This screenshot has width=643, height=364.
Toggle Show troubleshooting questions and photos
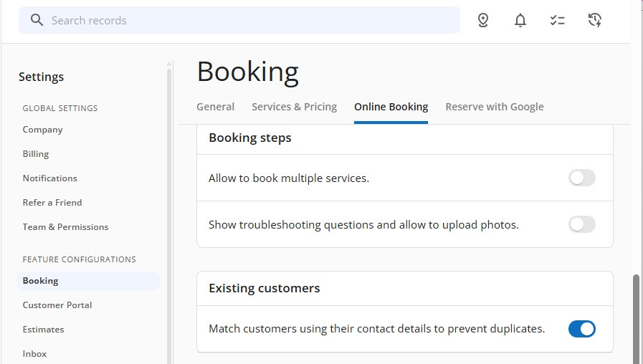tap(581, 224)
